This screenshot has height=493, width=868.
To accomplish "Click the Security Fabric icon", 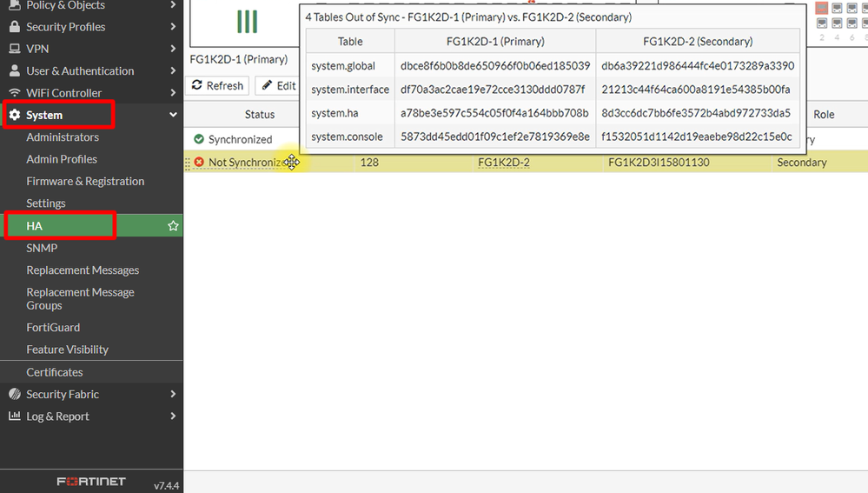I will 15,394.
